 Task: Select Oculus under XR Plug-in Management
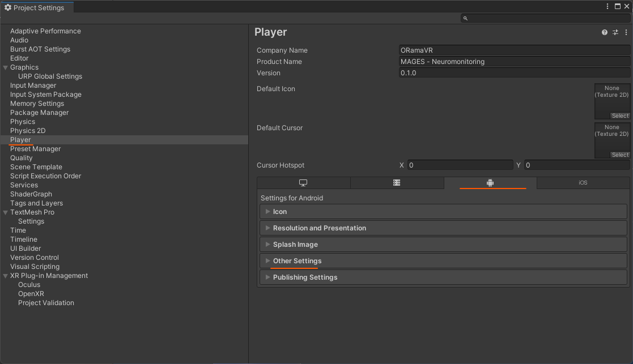coord(29,285)
